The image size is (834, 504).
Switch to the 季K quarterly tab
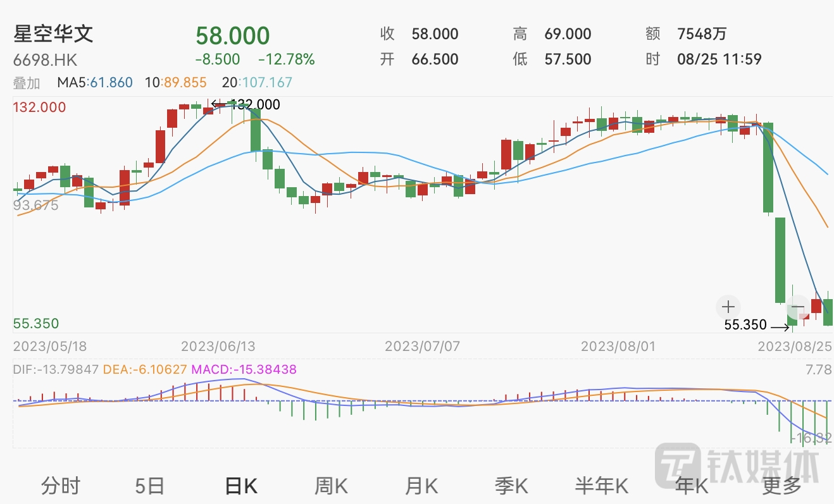(511, 486)
